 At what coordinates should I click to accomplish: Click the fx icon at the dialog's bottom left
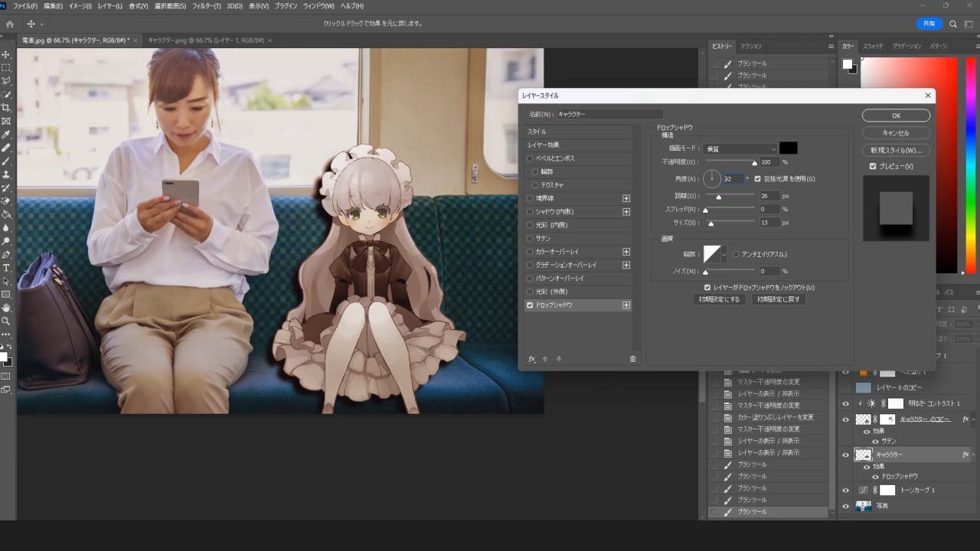click(532, 359)
